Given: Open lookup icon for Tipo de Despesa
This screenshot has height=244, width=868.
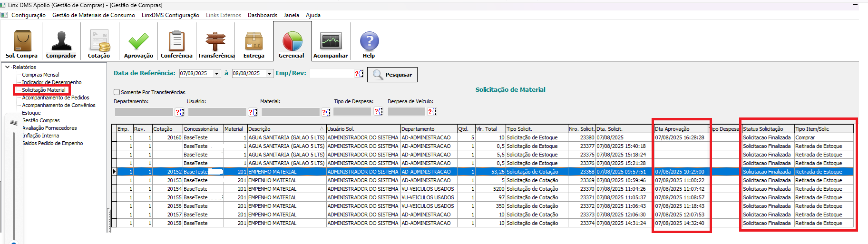Looking at the screenshot, I should click(378, 111).
